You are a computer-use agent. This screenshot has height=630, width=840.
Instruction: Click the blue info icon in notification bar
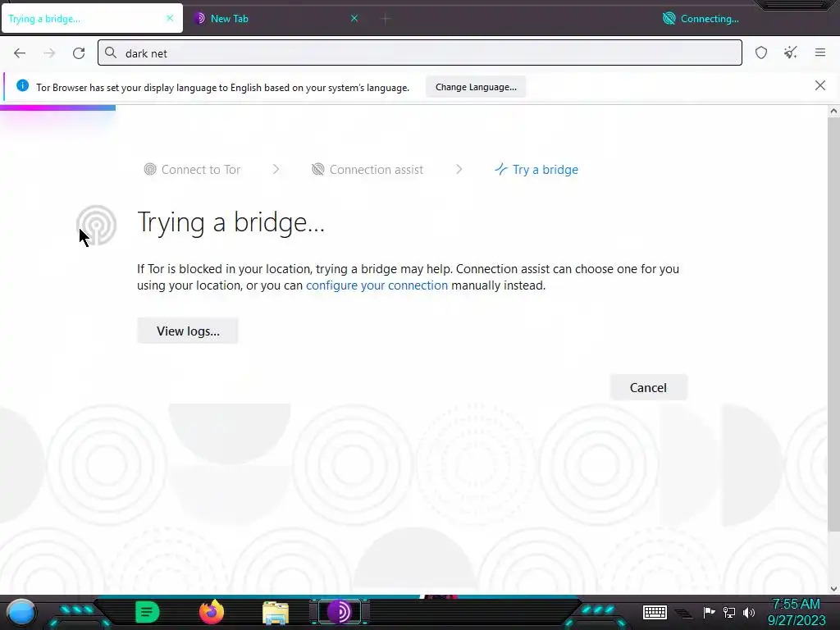point(22,85)
